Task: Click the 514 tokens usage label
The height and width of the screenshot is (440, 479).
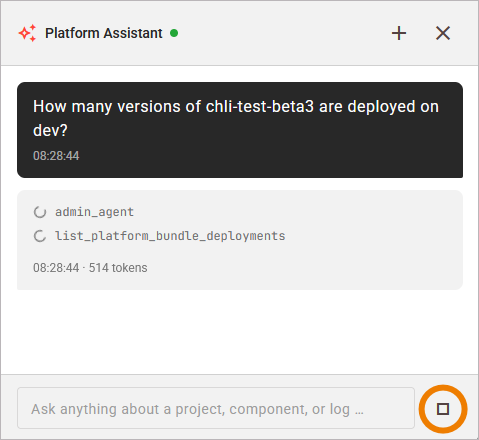Action: pyautogui.click(x=118, y=268)
